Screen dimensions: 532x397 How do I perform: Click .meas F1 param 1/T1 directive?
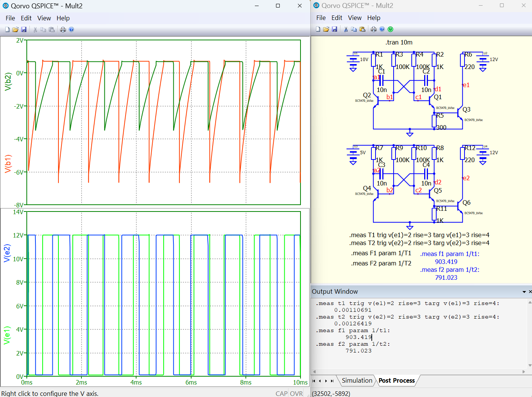pos(381,253)
